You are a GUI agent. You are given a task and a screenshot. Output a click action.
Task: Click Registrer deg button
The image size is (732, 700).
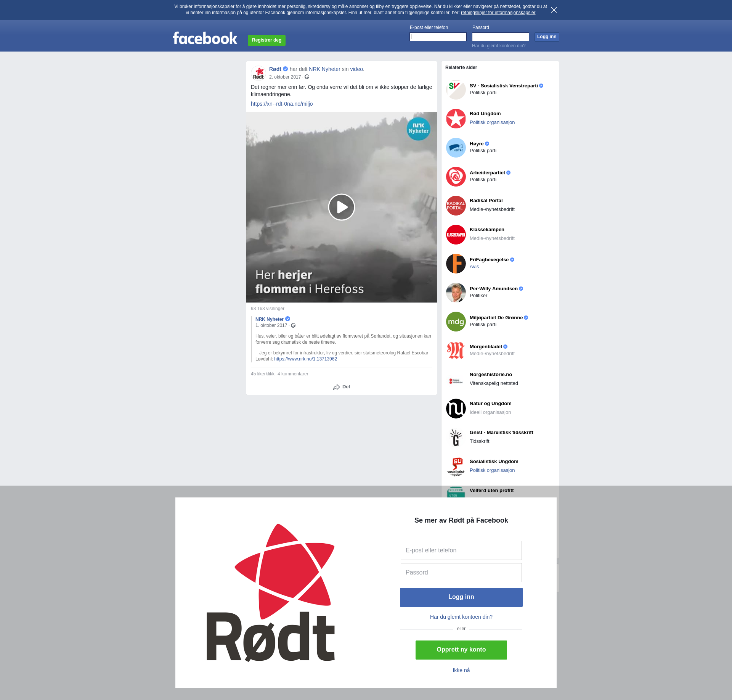(x=266, y=40)
